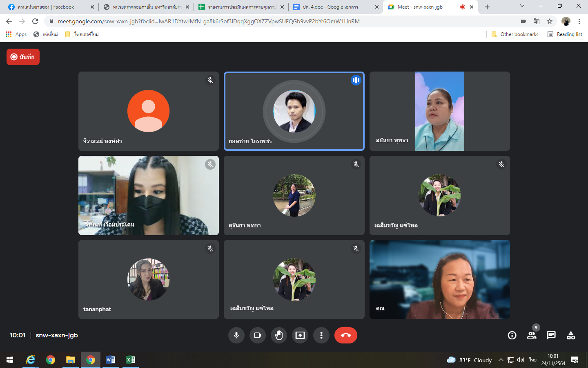Image resolution: width=588 pixels, height=368 pixels.
Task: Raise hand using the hand icon
Action: tap(279, 335)
